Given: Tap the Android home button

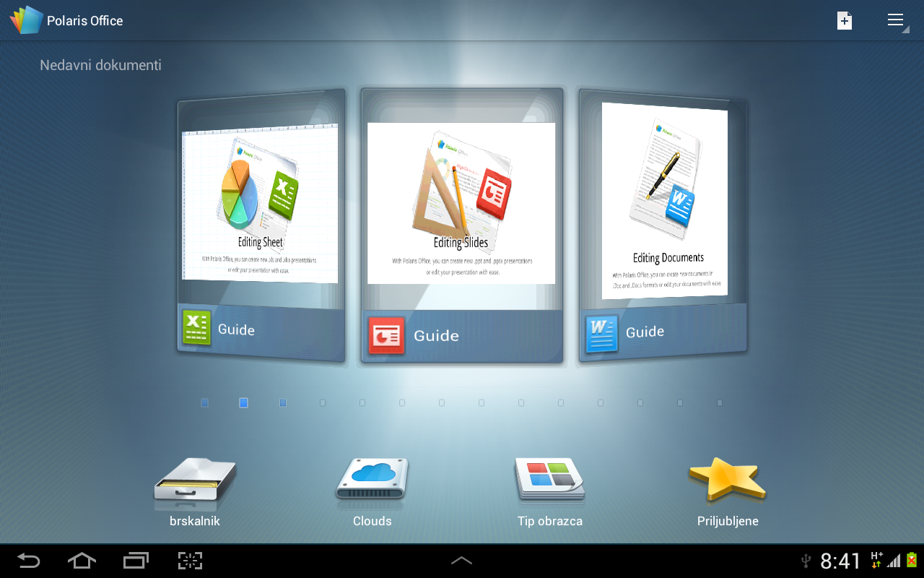Looking at the screenshot, I should tap(82, 561).
